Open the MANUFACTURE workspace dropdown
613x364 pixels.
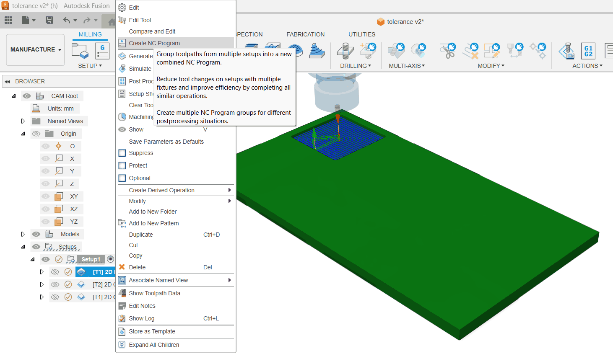tap(36, 49)
